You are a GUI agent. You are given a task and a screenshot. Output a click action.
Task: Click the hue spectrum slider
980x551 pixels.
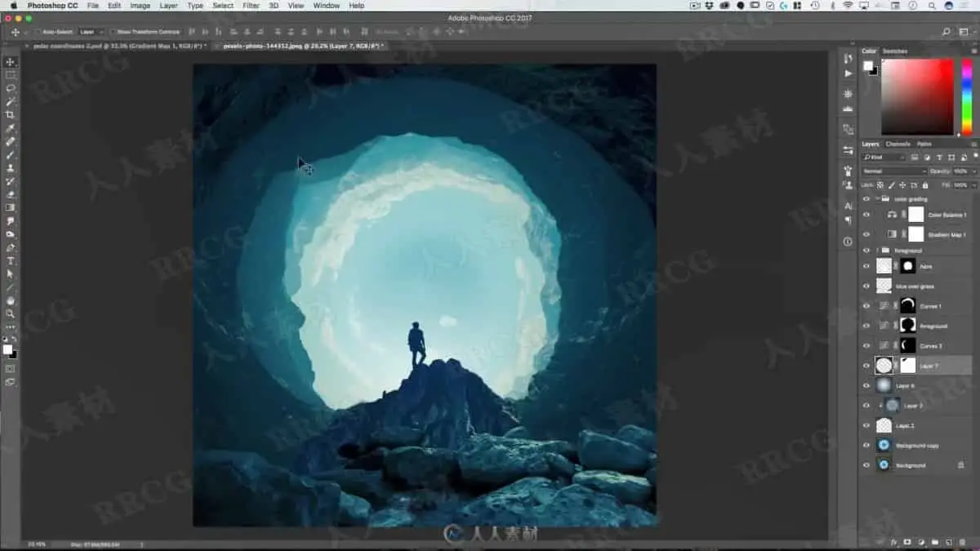(967, 96)
